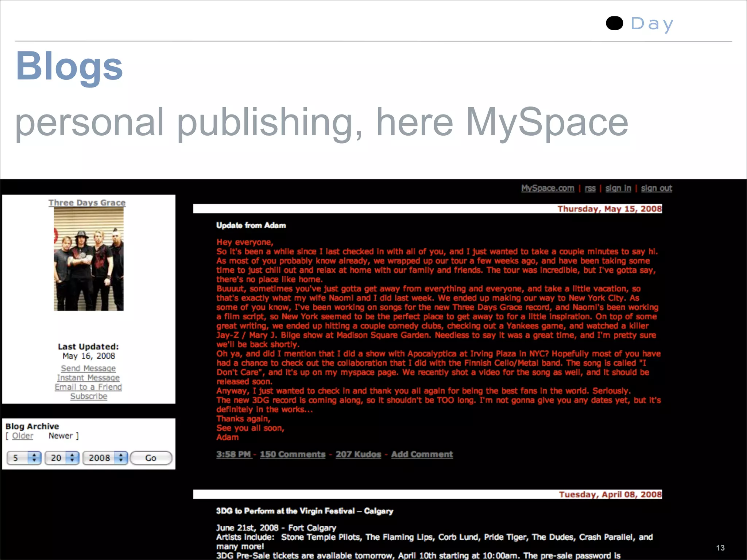Click the sign out link
Screen dimensions: 747x560
click(656, 188)
